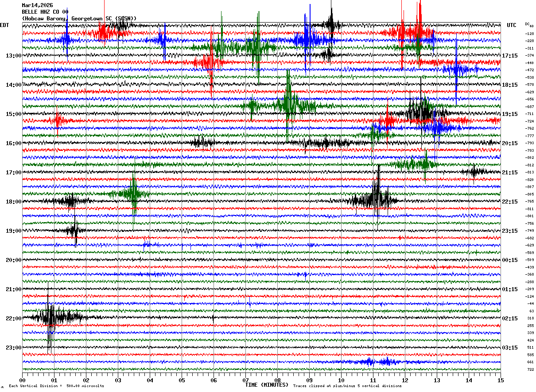The width and height of the screenshot is (536, 392).
Task: Click the DC offset value -711
Action: point(529,114)
